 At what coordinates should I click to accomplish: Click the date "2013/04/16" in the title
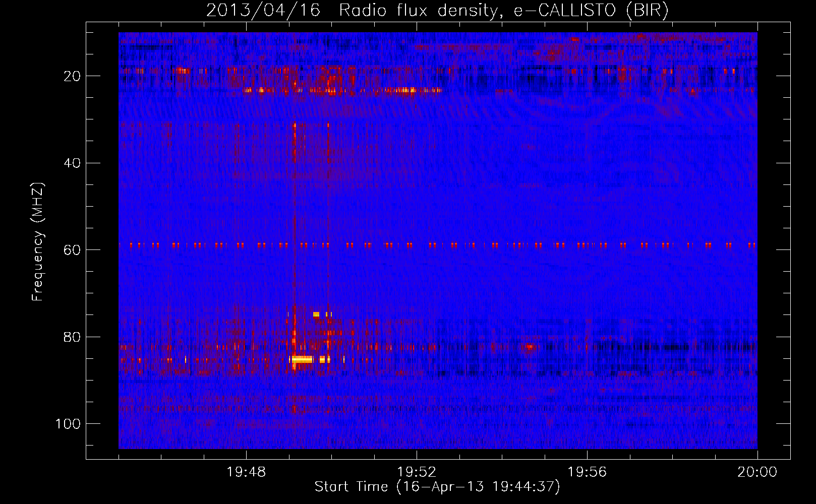pos(263,10)
